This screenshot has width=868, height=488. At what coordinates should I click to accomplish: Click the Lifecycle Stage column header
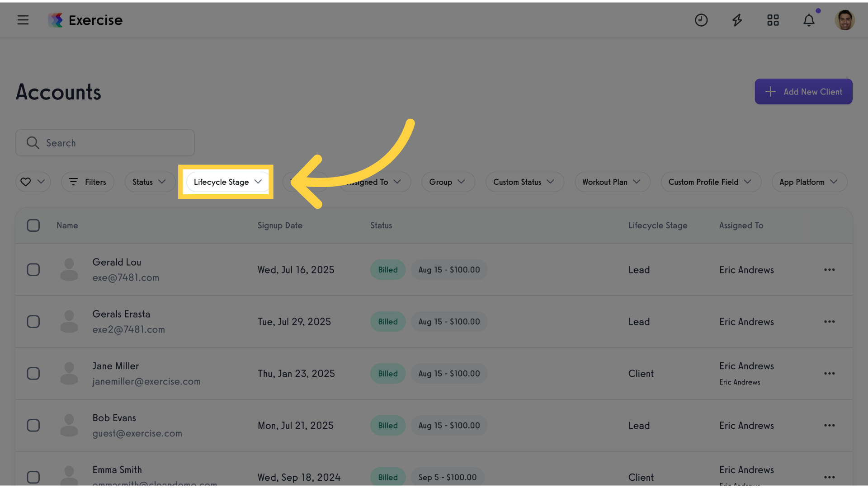(x=658, y=225)
